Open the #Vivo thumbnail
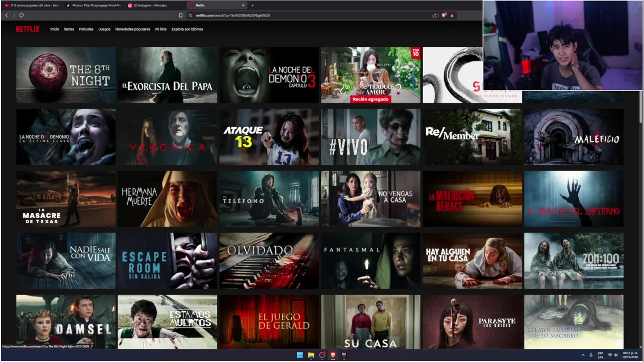The width and height of the screenshot is (644, 362). click(371, 137)
